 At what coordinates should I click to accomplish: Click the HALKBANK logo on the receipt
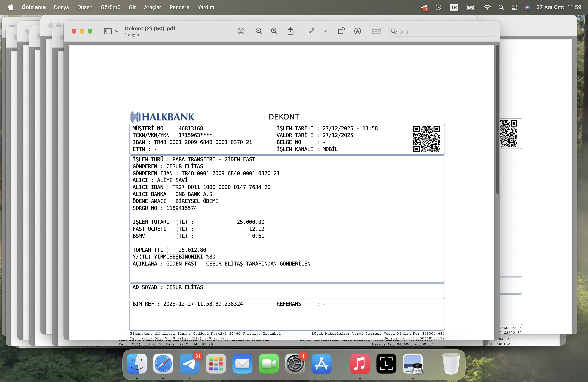[x=162, y=117]
